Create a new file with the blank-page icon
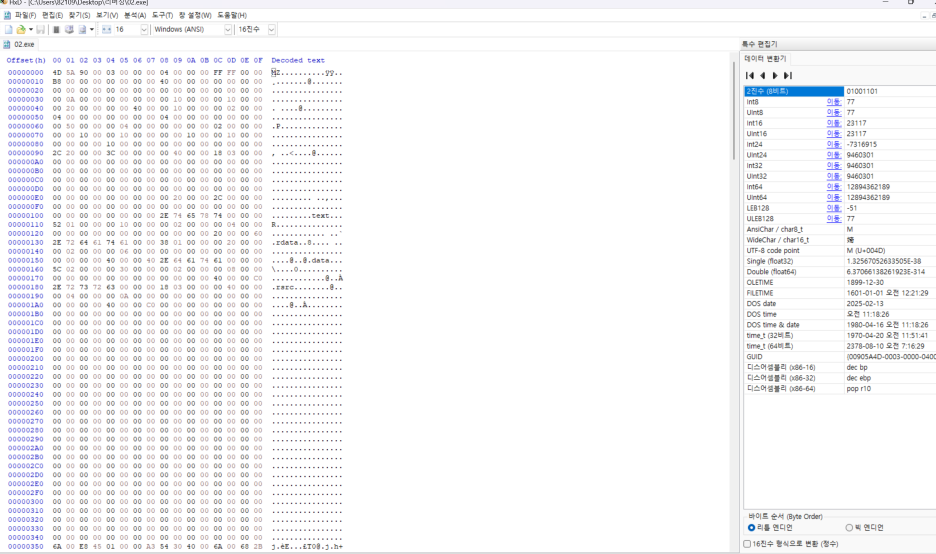 click(x=8, y=29)
